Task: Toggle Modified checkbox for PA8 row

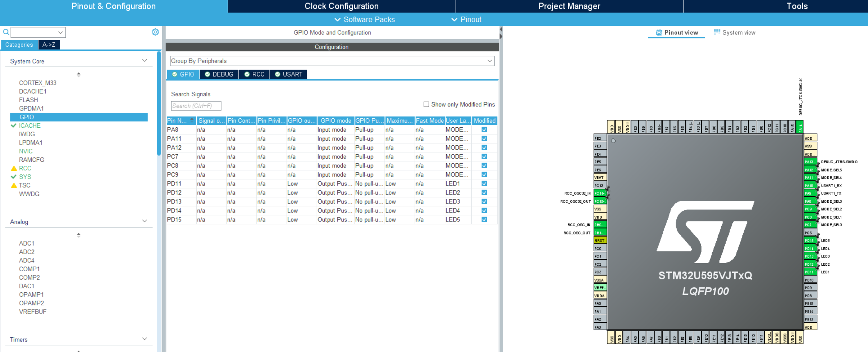Action: click(x=484, y=130)
